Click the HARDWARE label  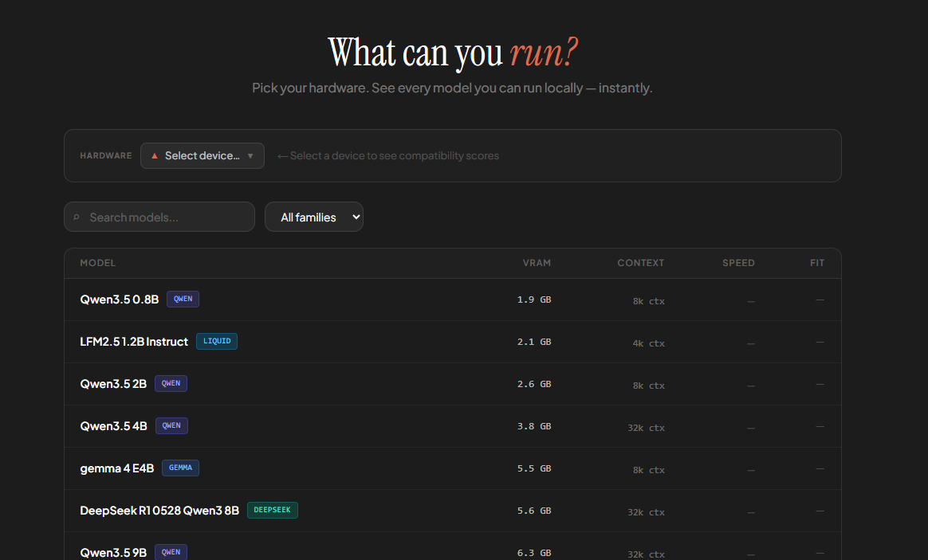[106, 155]
